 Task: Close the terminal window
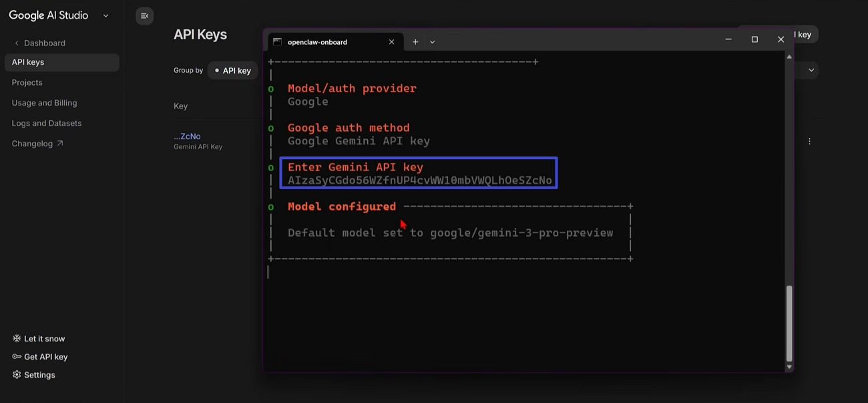coord(781,39)
